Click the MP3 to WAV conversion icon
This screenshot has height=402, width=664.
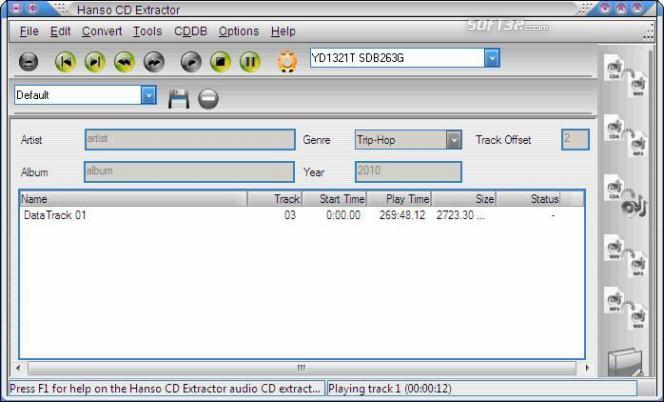click(x=625, y=309)
